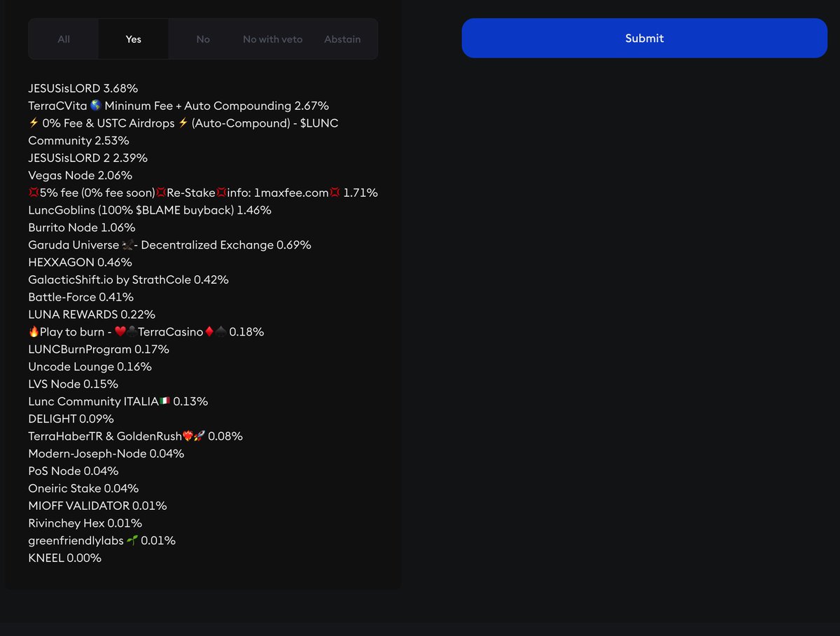840x636 pixels.
Task: Select the No with veto tab
Action: coord(272,39)
